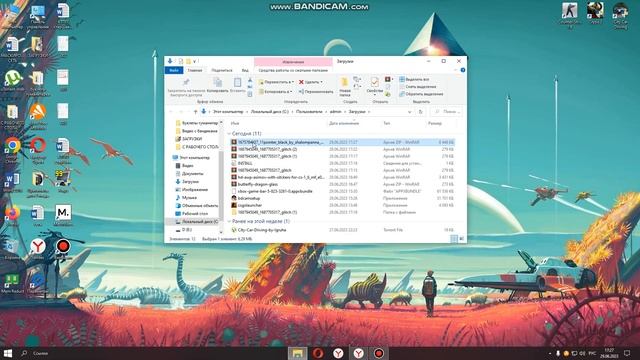Click the red Удалить button
Image resolution: width=640 pixels, height=360 pixels.
coord(310,82)
